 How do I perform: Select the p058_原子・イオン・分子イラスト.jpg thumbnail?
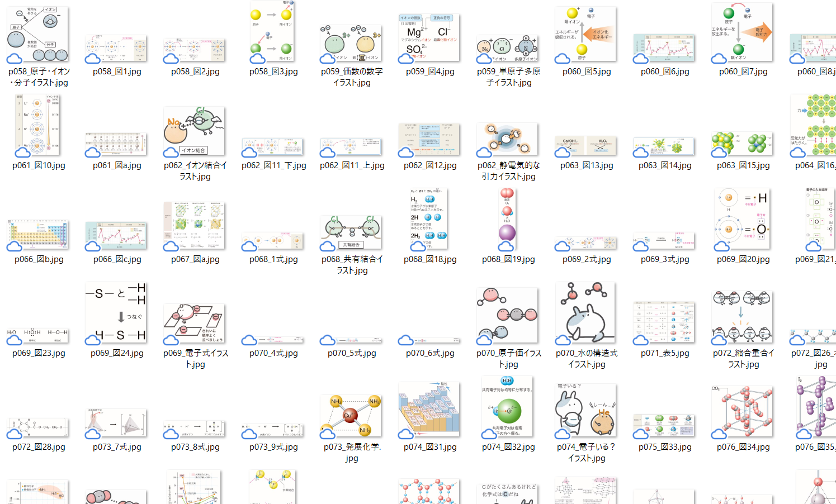tap(38, 34)
